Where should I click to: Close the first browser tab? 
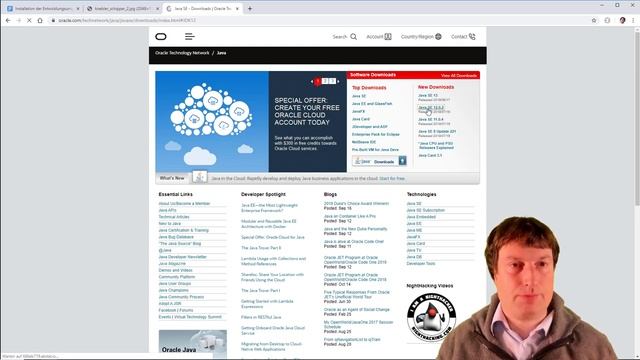pos(78,9)
